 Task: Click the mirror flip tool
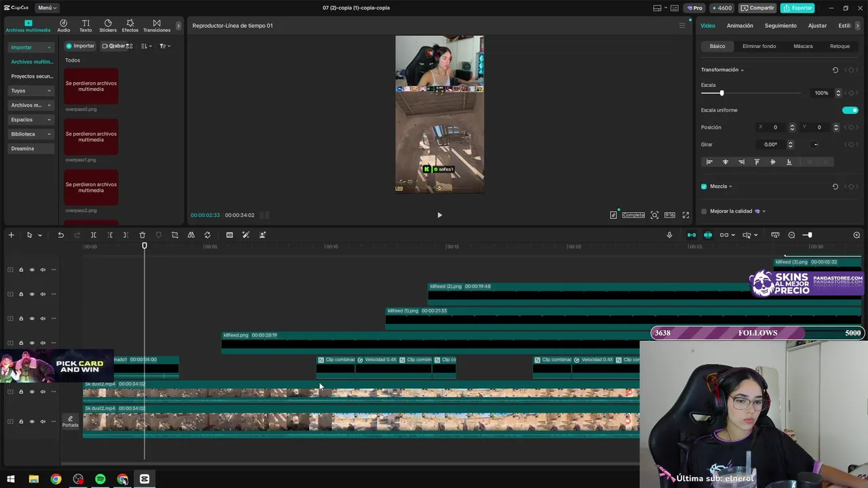coord(191,235)
